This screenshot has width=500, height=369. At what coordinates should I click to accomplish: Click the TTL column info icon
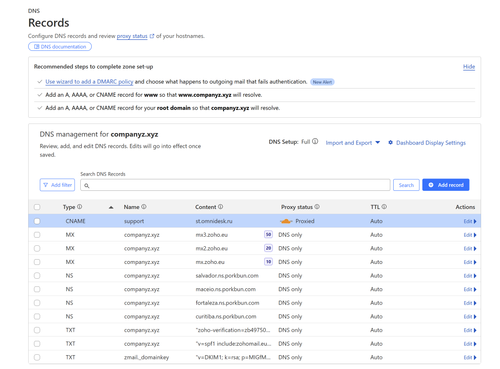pos(384,207)
